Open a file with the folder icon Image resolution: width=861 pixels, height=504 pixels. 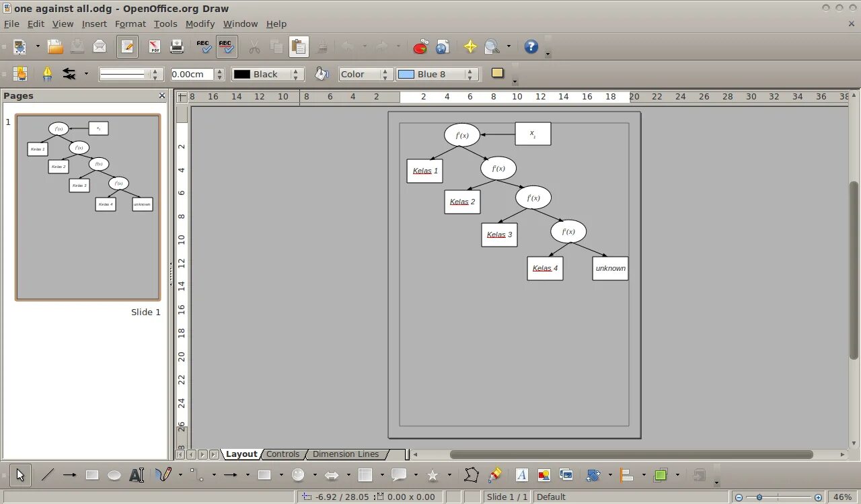pos(55,46)
